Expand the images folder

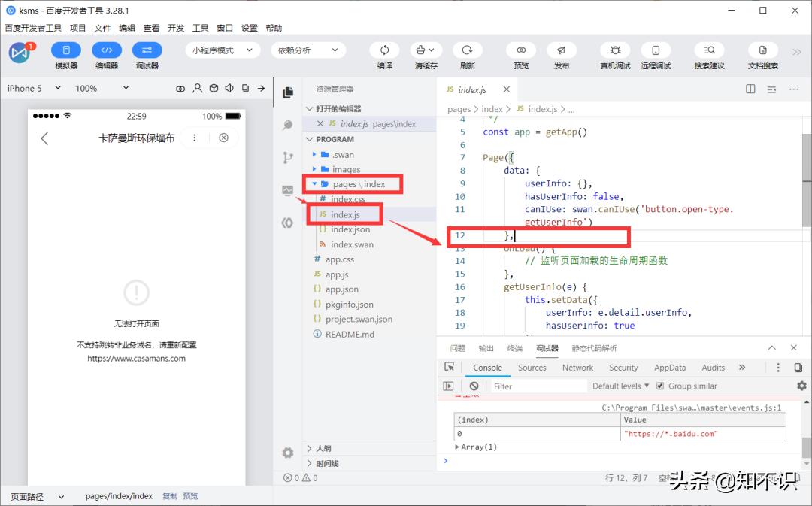coord(346,169)
